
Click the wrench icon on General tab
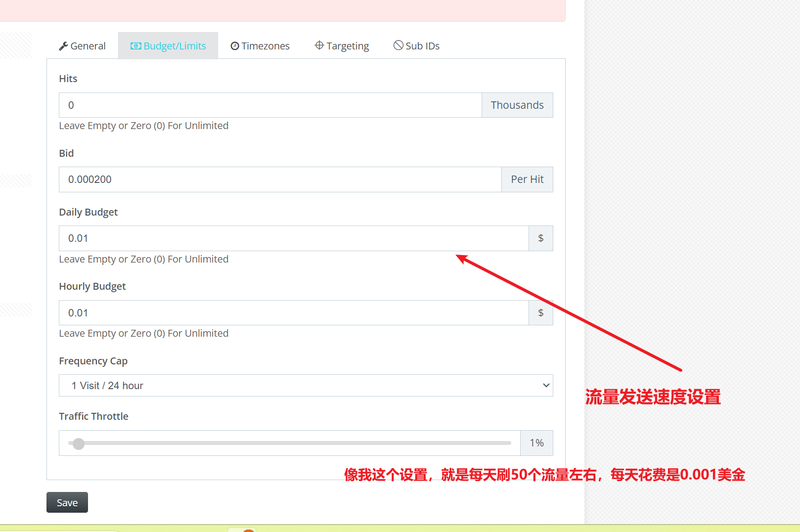pyautogui.click(x=63, y=46)
